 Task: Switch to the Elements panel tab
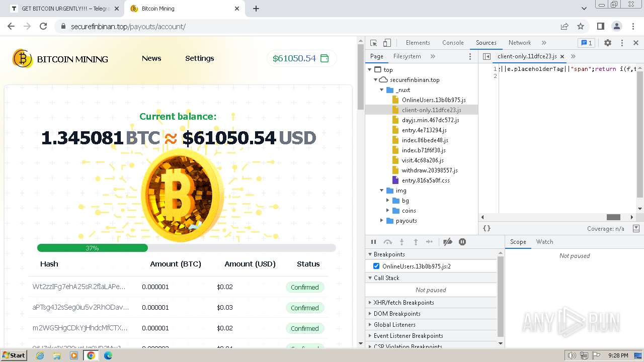tap(418, 43)
